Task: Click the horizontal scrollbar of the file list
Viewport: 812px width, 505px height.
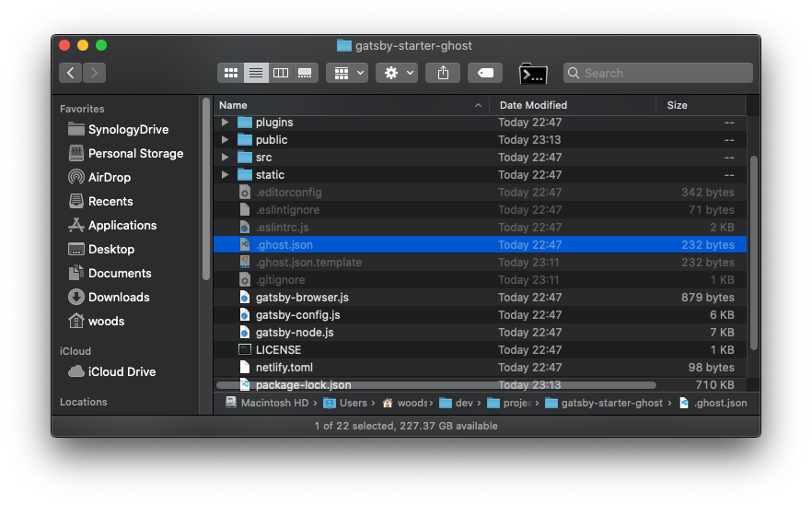Action: [x=436, y=385]
